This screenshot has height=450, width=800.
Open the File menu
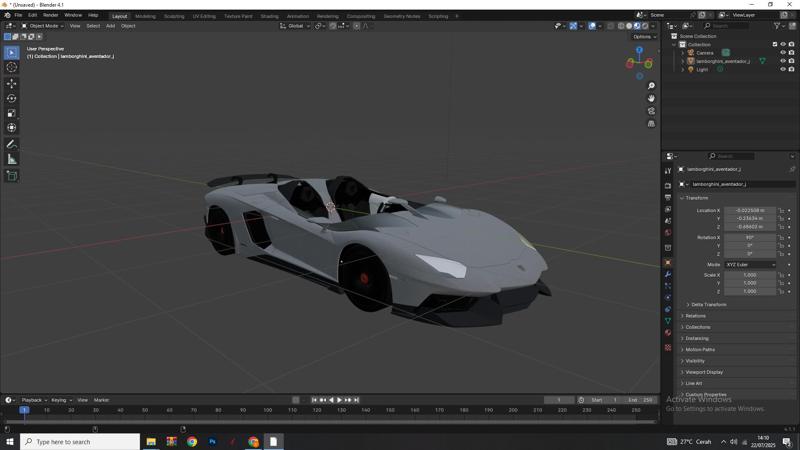pyautogui.click(x=18, y=15)
